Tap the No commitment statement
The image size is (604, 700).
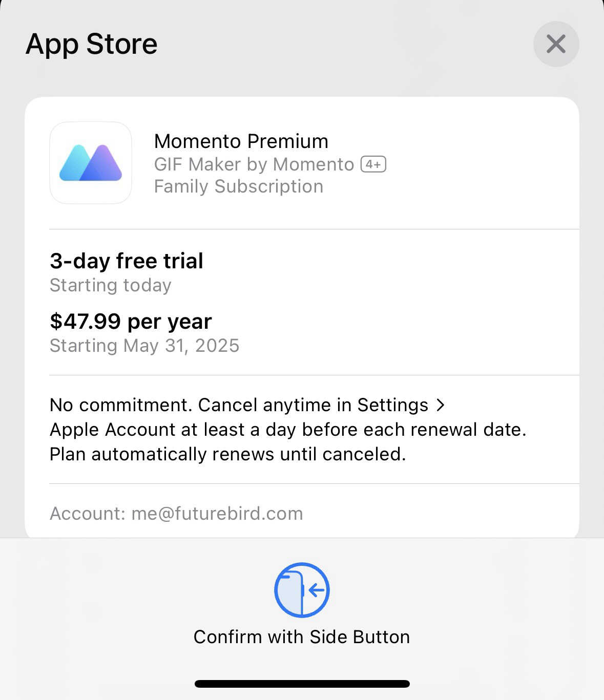click(121, 405)
